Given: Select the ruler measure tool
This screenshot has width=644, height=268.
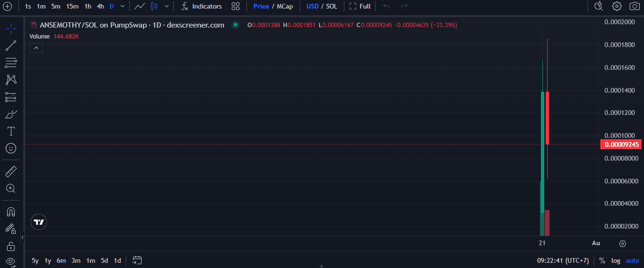Looking at the screenshot, I should 10,171.
